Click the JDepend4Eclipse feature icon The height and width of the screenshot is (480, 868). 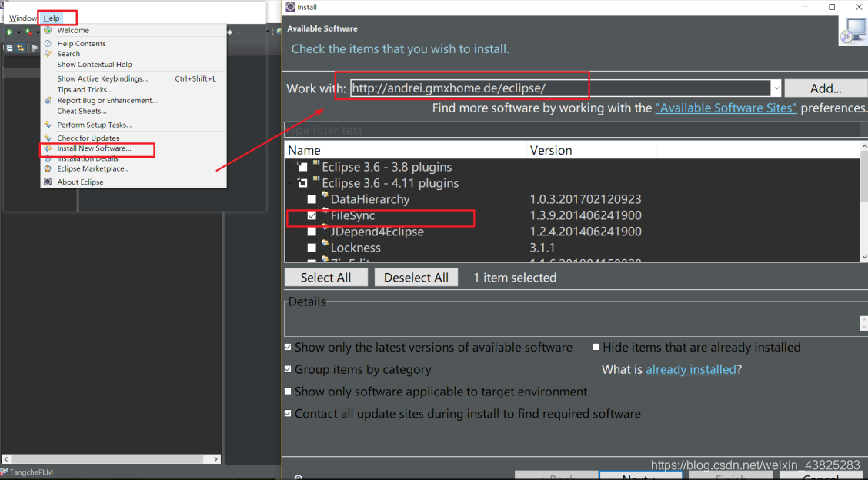[325, 227]
